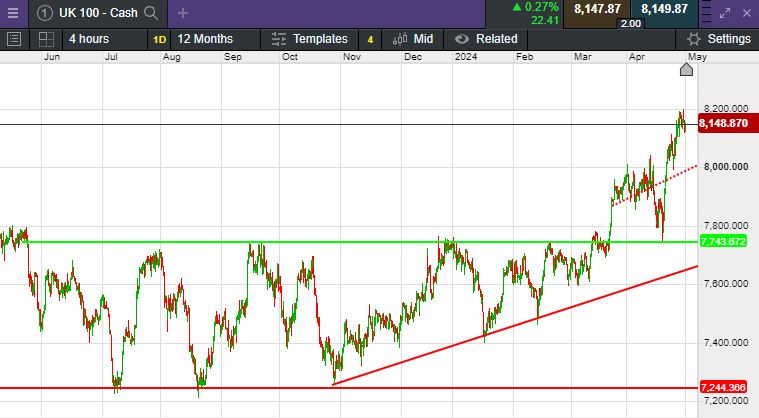
Task: Add a new chart tab with plus
Action: point(182,13)
